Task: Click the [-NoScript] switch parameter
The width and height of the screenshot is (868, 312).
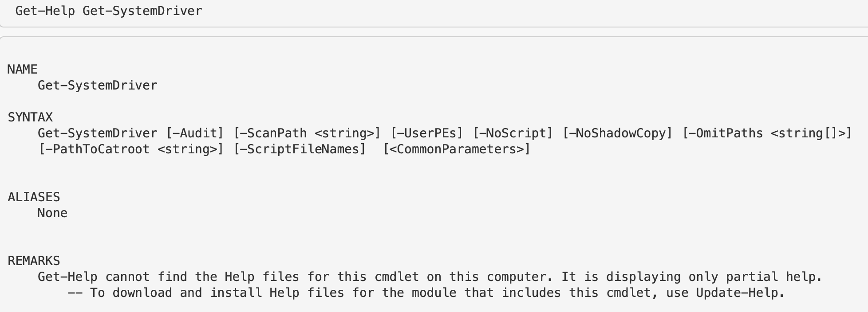Action: [x=513, y=133]
